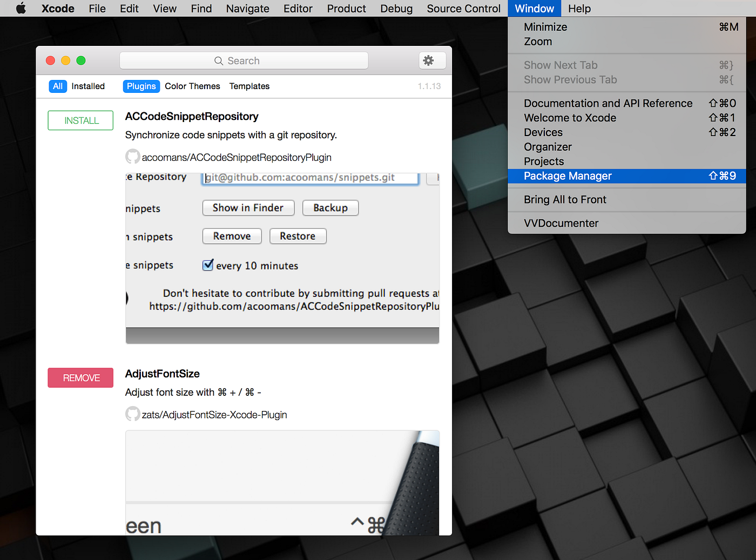The width and height of the screenshot is (756, 560).
Task: Switch to the Templates tab
Action: [249, 86]
